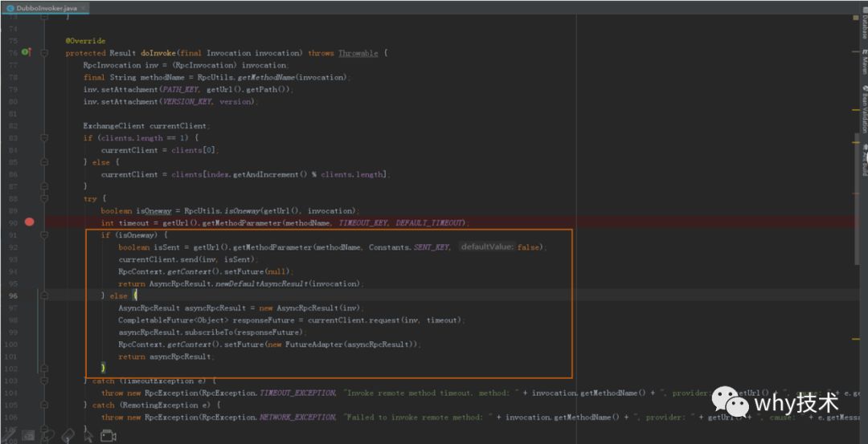868x444 pixels.
Task: Click the keyboard icon in the bottom toolbar
Action: pos(27,435)
